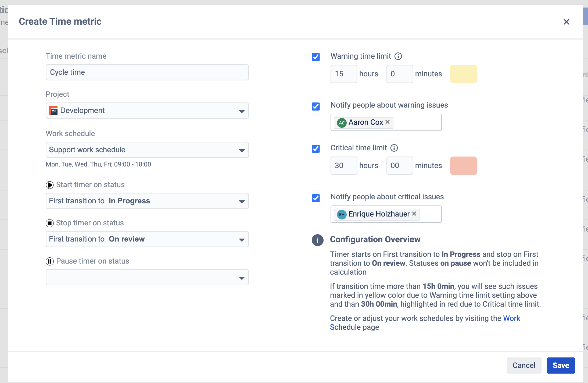The image size is (588, 383).
Task: Uncheck the Warning time limit checkbox
Action: (316, 57)
